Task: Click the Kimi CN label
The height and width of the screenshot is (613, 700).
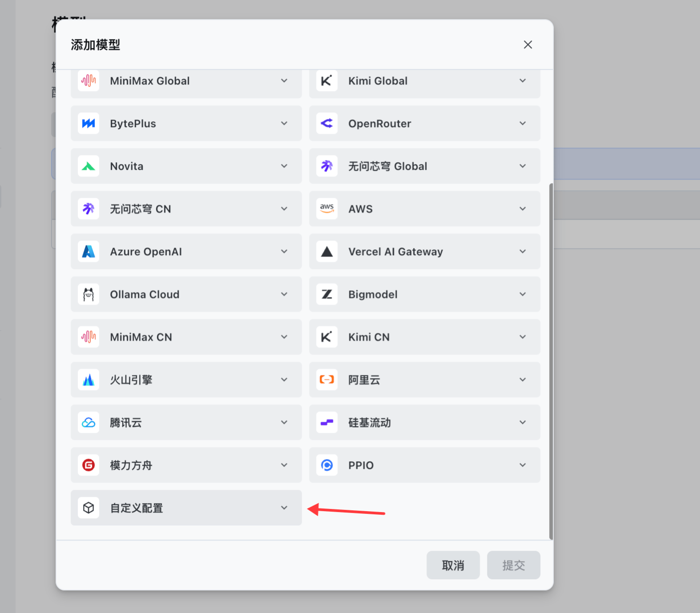Action: tap(369, 337)
